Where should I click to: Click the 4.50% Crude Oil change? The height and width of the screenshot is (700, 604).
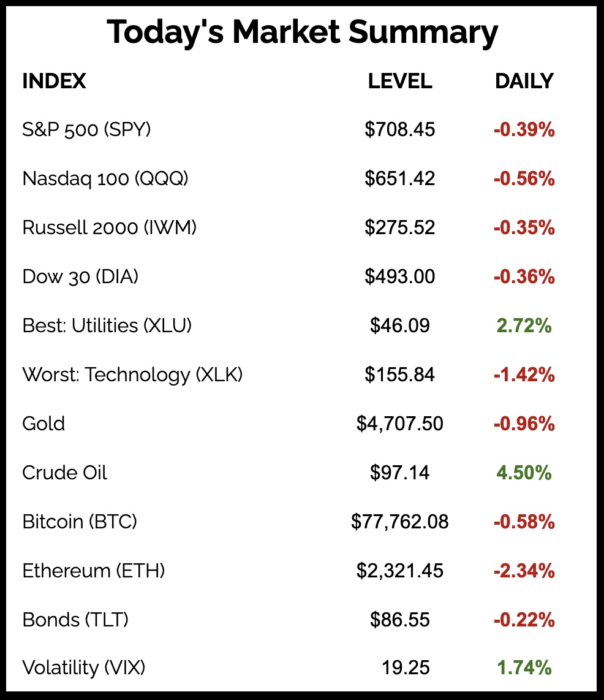tap(524, 473)
